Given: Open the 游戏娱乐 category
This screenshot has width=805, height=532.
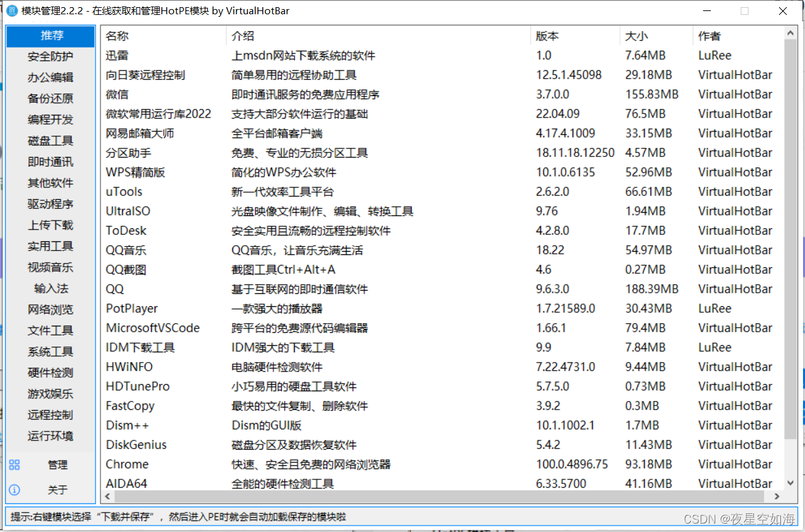Looking at the screenshot, I should (x=51, y=394).
